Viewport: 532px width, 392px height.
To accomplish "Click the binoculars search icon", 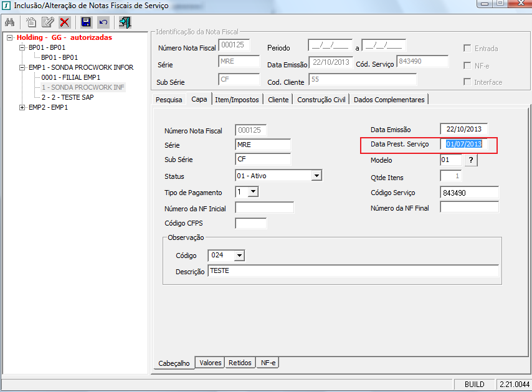I will click(9, 22).
